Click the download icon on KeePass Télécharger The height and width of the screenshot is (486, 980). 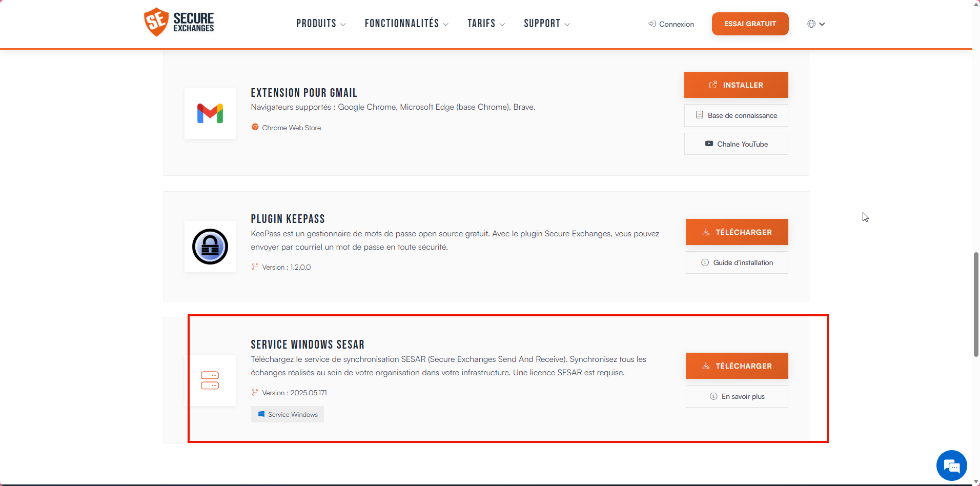706,232
